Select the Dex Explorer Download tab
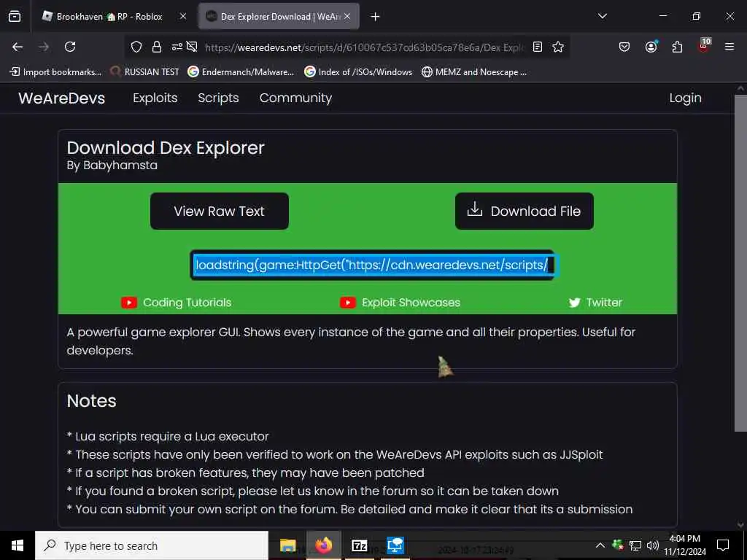 tap(279, 16)
